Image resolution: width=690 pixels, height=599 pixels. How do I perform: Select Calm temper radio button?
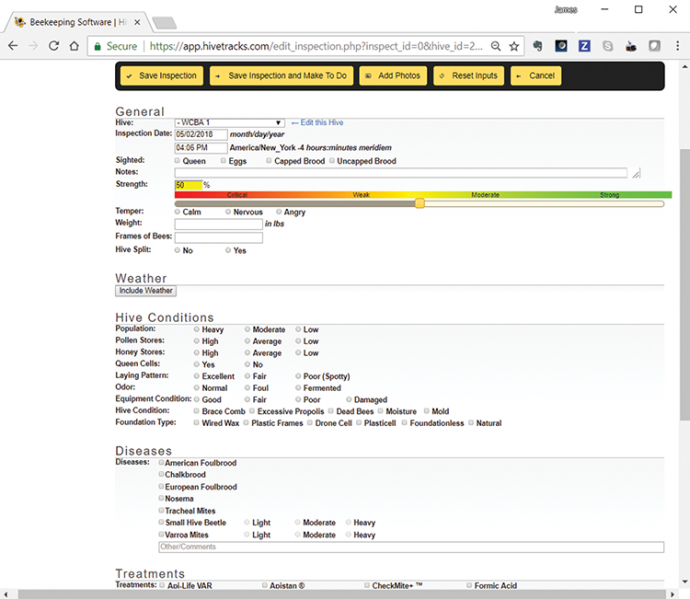[x=178, y=212]
